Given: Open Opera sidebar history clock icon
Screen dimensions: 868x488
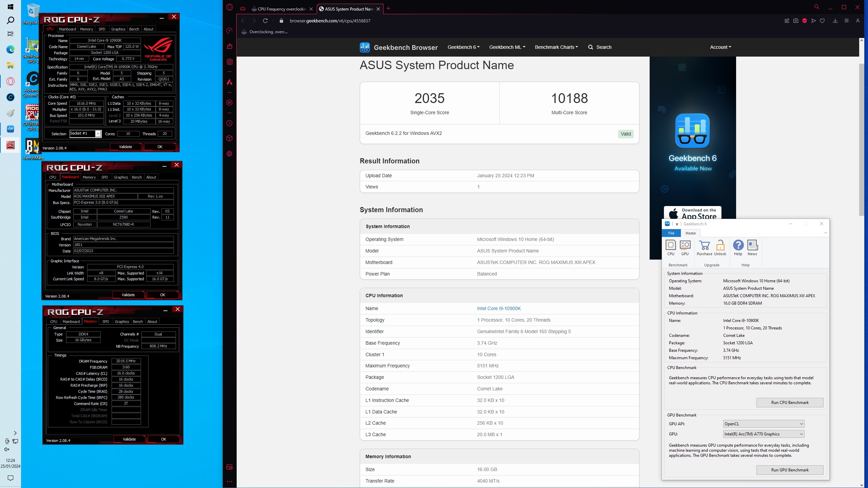Looking at the screenshot, I should (x=230, y=123).
